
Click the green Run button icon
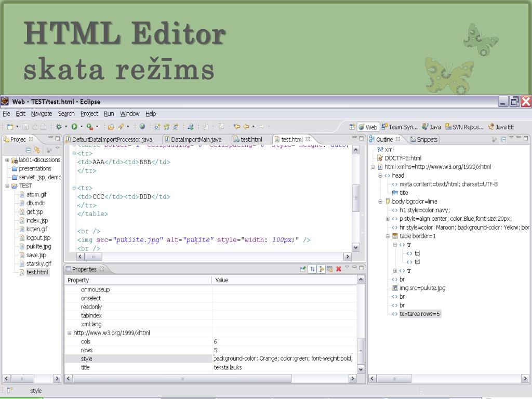tap(74, 127)
